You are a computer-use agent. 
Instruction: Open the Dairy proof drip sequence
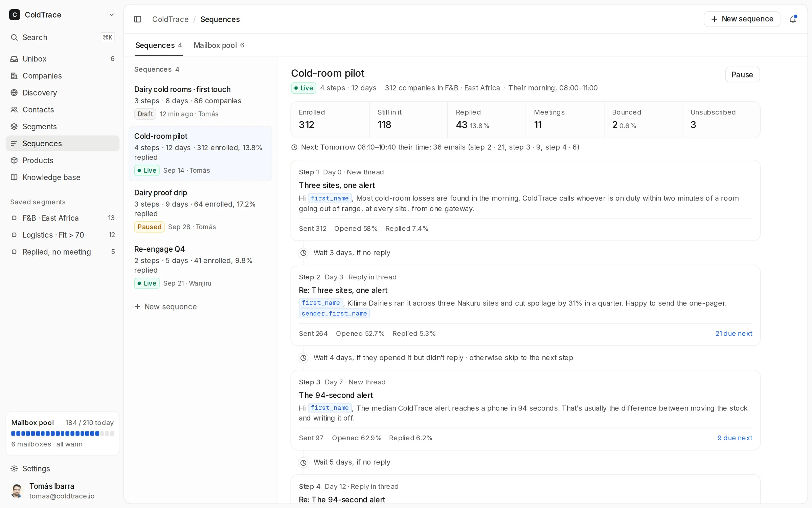[x=200, y=209]
